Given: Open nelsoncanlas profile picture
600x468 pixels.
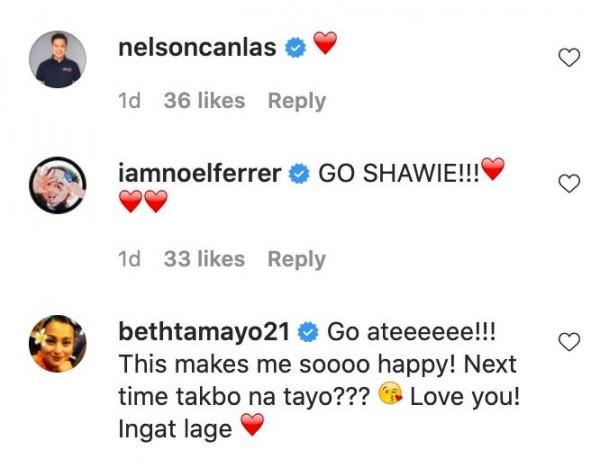Looking at the screenshot, I should pos(58,60).
